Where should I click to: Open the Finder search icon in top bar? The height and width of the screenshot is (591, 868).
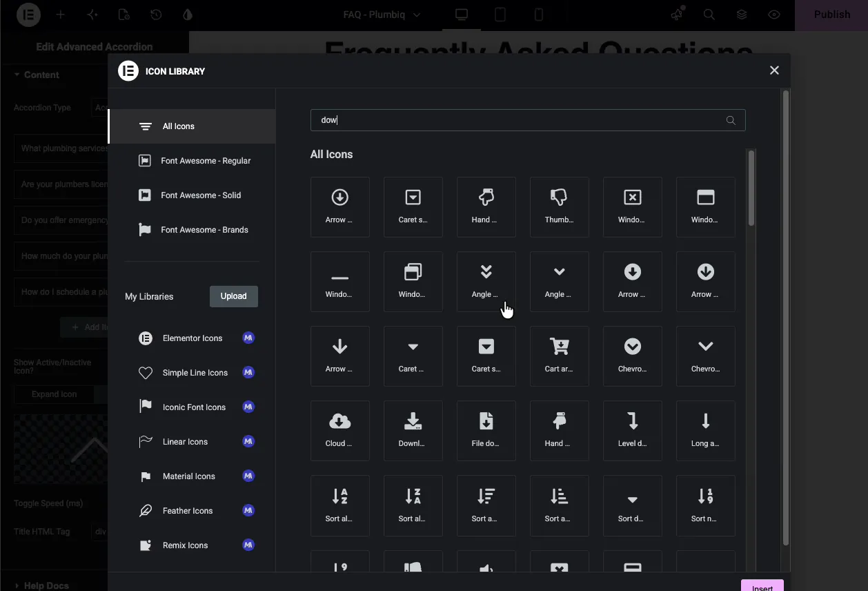click(x=709, y=14)
